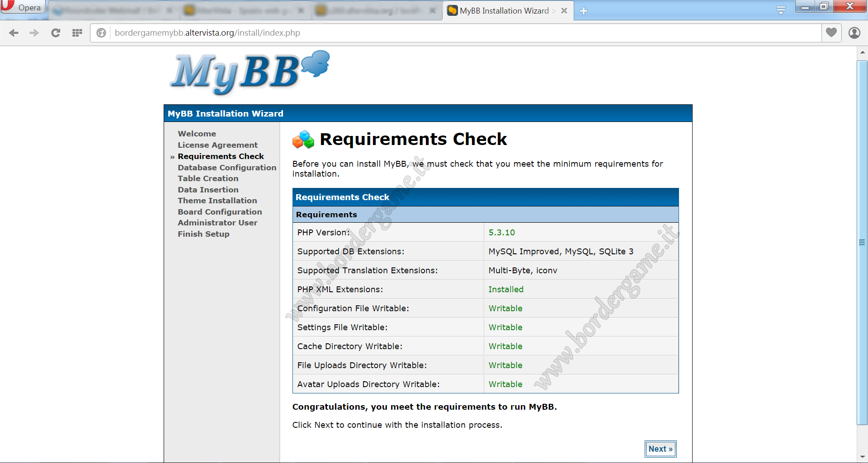The image size is (868, 463).
Task: Close the first blurred browser tab
Action: 170,11
